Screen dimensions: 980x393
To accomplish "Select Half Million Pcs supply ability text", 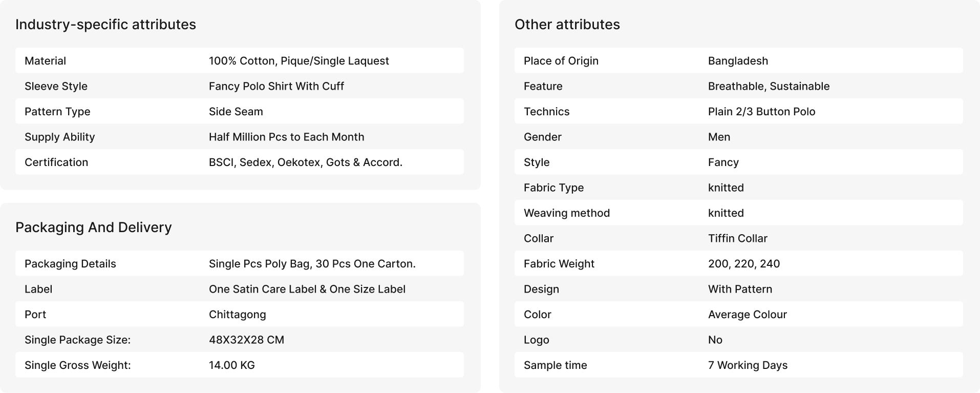I will pos(287,137).
